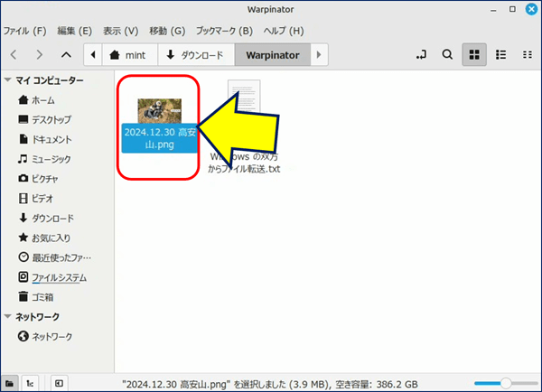Image resolution: width=542 pixels, height=392 pixels.
Task: Select the Warpinator path button
Action: (273, 54)
